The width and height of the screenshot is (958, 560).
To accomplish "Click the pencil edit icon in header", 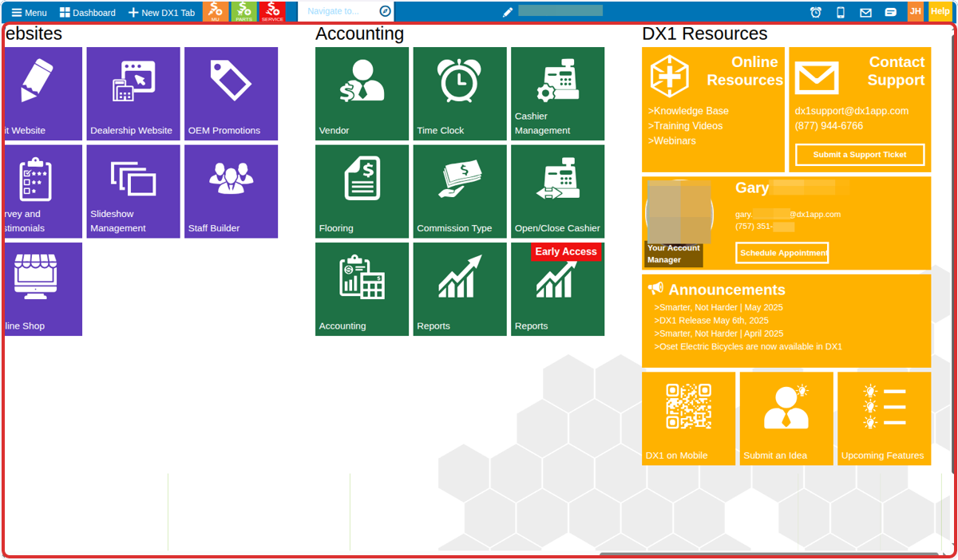I will pos(508,12).
